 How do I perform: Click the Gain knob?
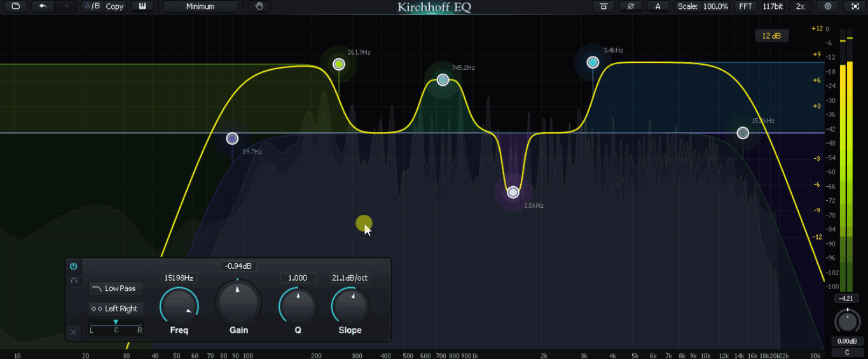tap(238, 302)
